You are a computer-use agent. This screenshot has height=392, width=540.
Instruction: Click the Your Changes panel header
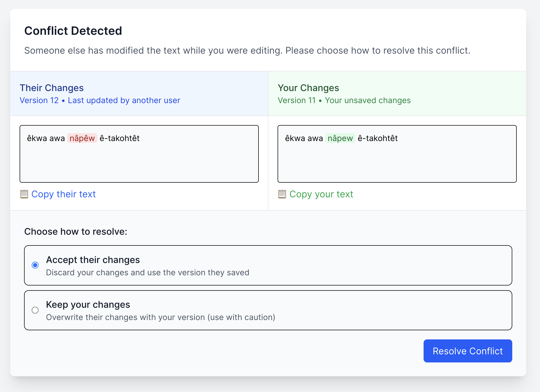pos(308,88)
